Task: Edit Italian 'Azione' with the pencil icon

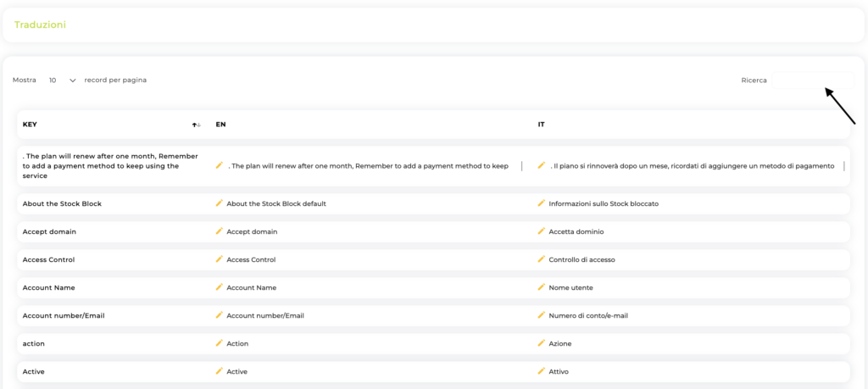Action: tap(542, 343)
